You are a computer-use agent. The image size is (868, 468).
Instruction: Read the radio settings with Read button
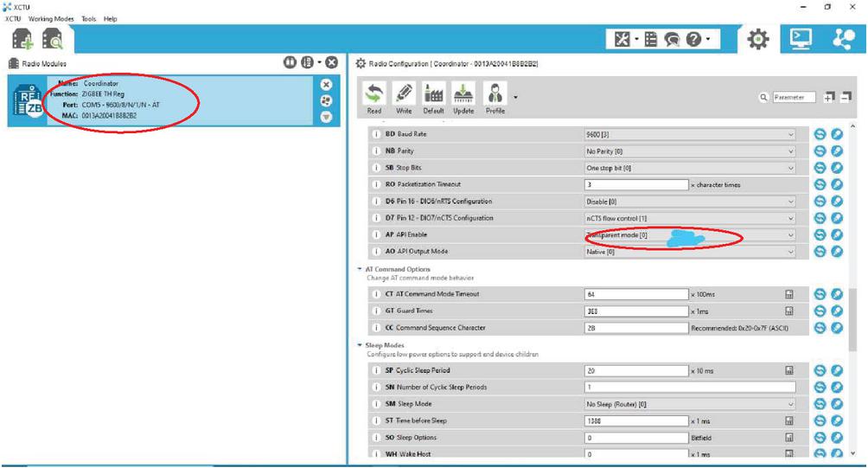pos(373,98)
